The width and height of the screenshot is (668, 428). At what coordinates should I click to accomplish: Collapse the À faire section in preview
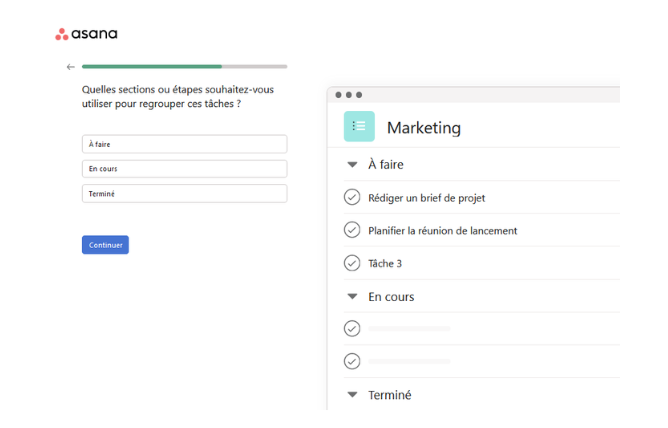(x=352, y=165)
